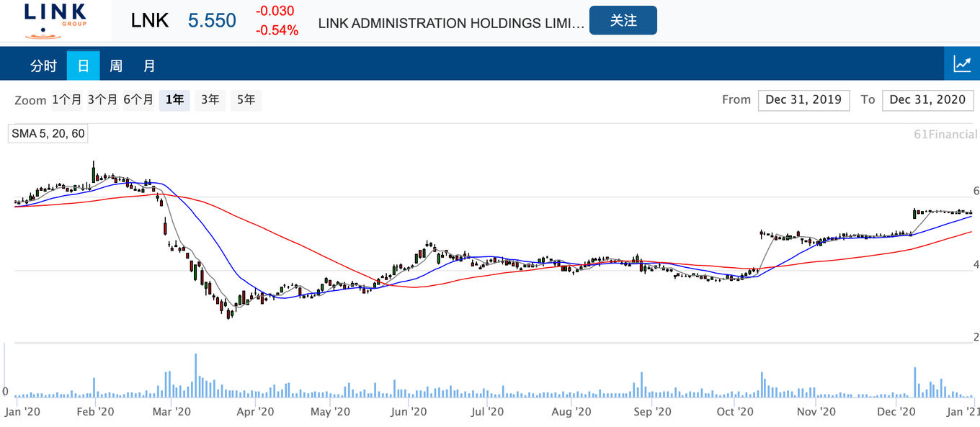Click the LNK ticker symbol

(150, 20)
